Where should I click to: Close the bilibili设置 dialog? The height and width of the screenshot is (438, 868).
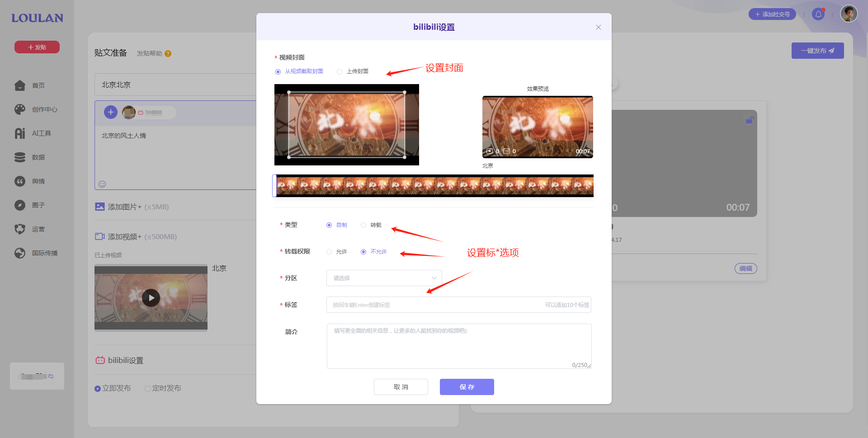point(598,27)
